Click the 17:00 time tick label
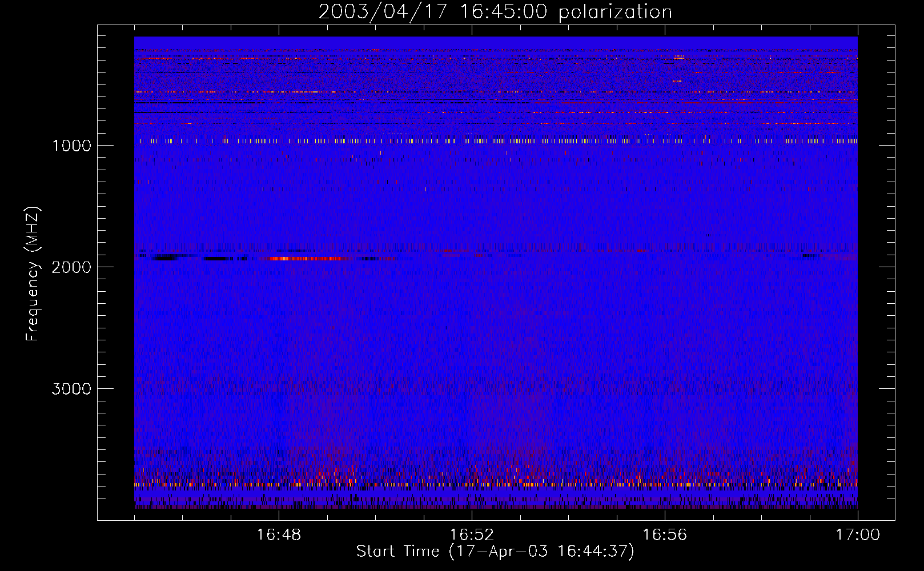This screenshot has height=571, width=924. pos(858,535)
